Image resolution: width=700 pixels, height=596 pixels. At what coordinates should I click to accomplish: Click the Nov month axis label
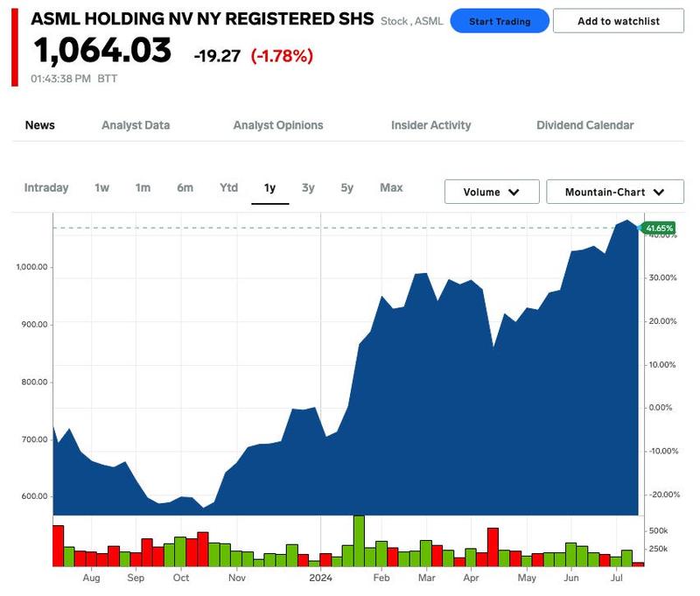(237, 578)
